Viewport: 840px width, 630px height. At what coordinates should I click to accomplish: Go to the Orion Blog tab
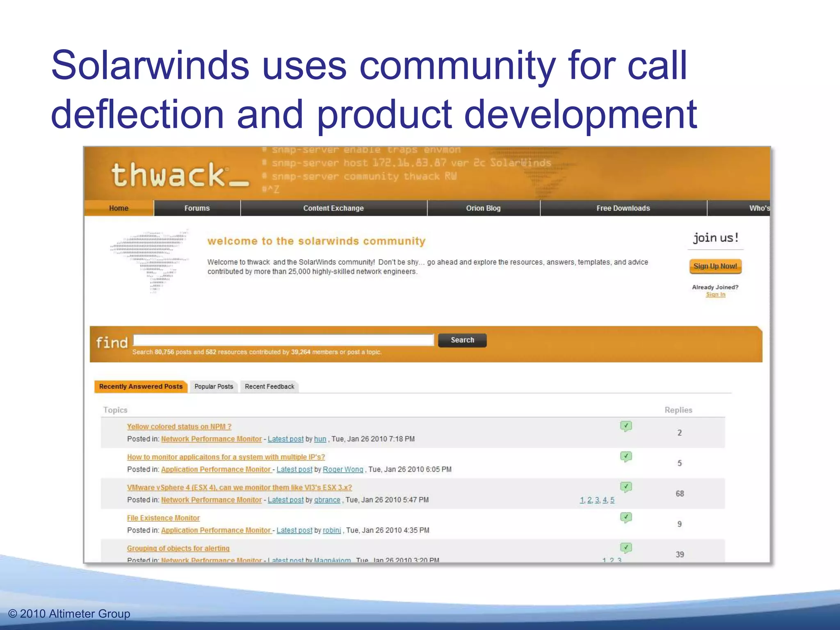[x=483, y=208]
